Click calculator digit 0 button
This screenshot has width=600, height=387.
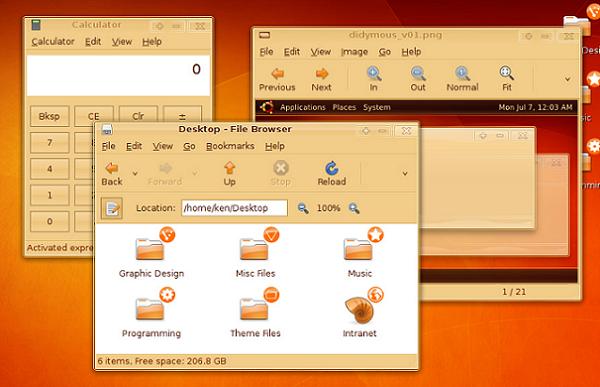[49, 221]
